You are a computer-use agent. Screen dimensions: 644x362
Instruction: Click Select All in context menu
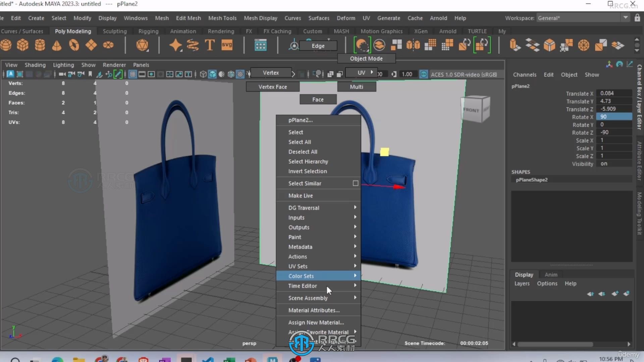click(x=300, y=142)
